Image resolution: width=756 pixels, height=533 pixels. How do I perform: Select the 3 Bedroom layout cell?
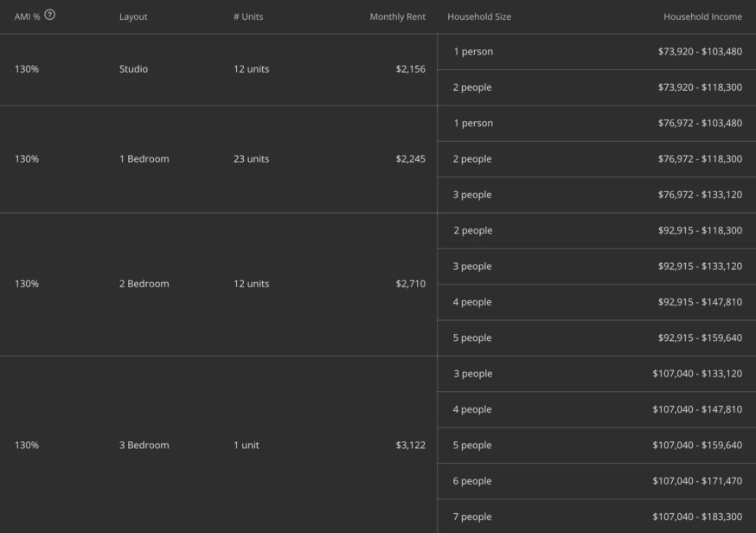[x=144, y=446]
